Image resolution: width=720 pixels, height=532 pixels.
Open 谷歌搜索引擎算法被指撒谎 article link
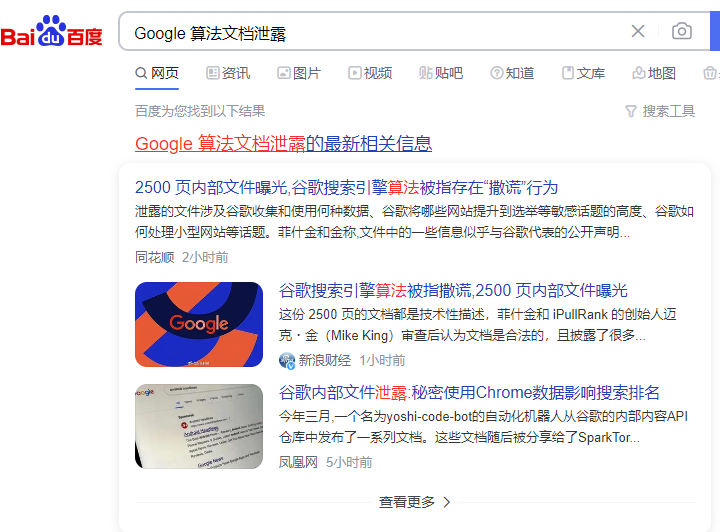(x=453, y=291)
